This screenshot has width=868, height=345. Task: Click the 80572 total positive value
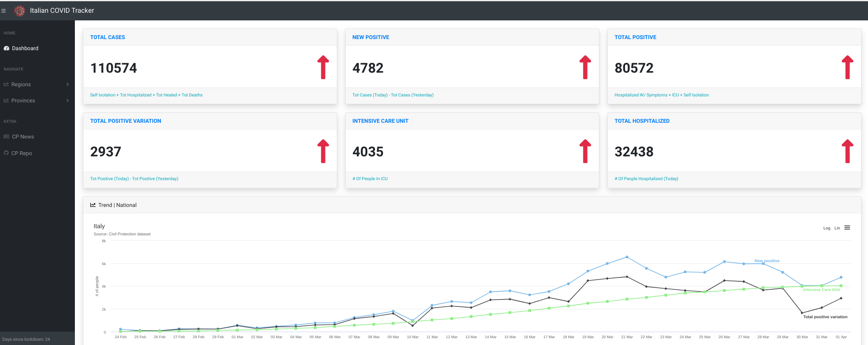tap(634, 68)
